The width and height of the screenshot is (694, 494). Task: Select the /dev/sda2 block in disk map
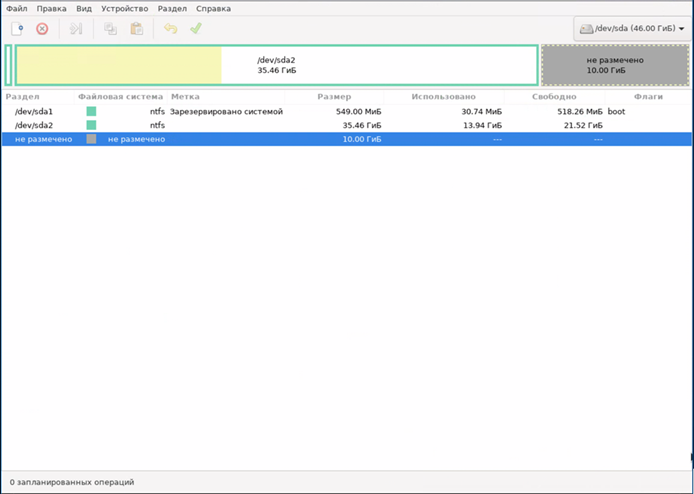coord(276,65)
